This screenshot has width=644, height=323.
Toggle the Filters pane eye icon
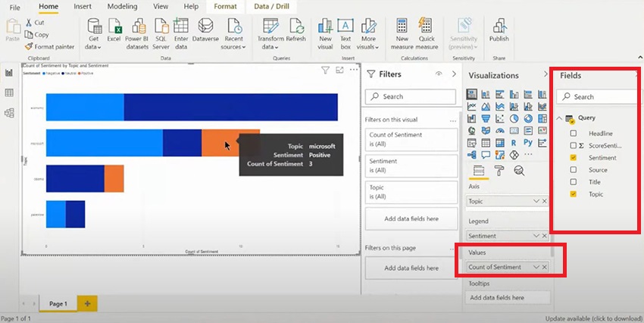click(439, 74)
